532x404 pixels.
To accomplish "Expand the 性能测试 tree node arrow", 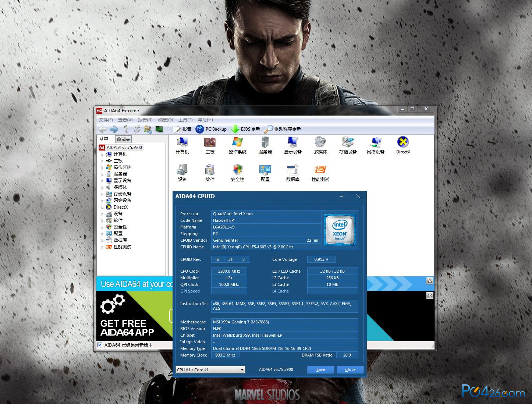I will [103, 247].
